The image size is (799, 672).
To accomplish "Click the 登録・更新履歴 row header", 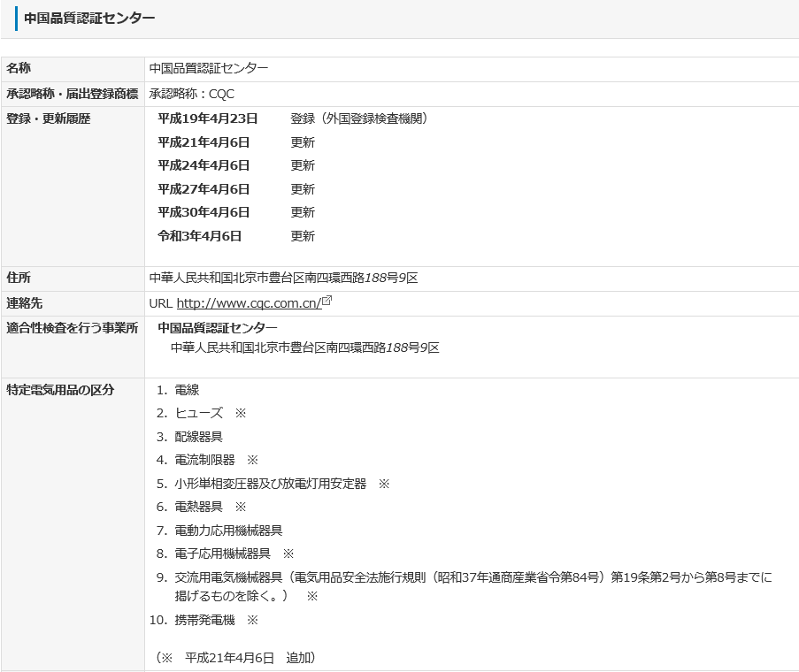I will click(x=49, y=118).
